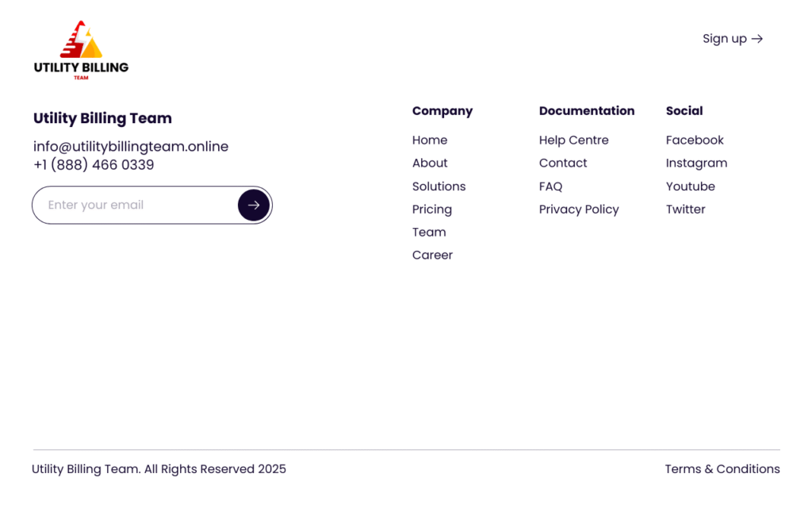Image resolution: width=812 pixels, height=508 pixels.
Task: Open the Instagram social link
Action: [x=696, y=164]
